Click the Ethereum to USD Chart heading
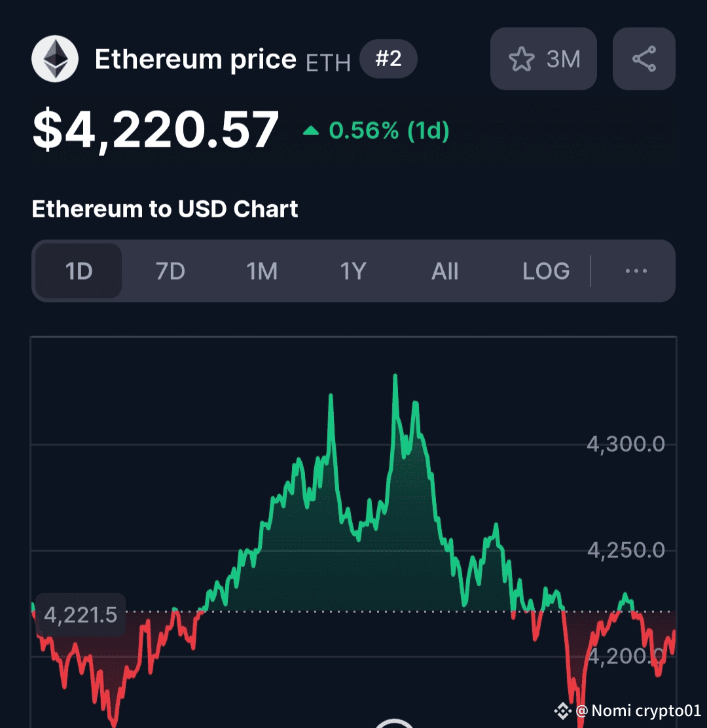This screenshot has height=728, width=707. click(x=165, y=209)
